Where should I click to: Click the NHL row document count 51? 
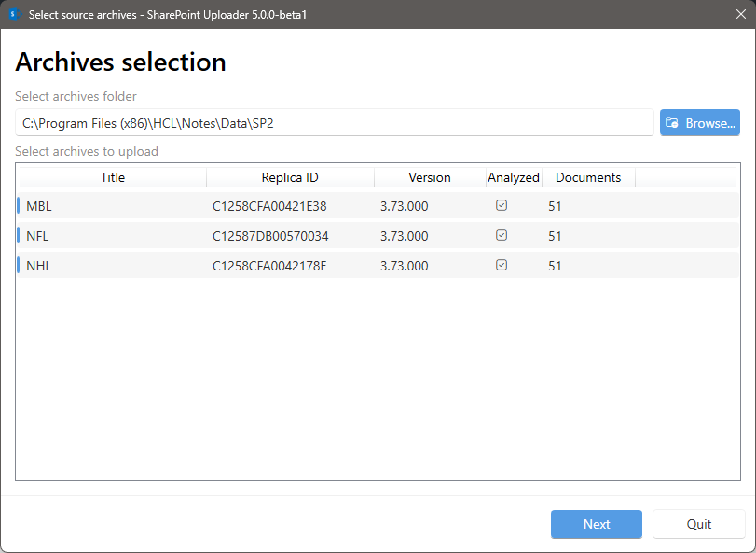(555, 266)
